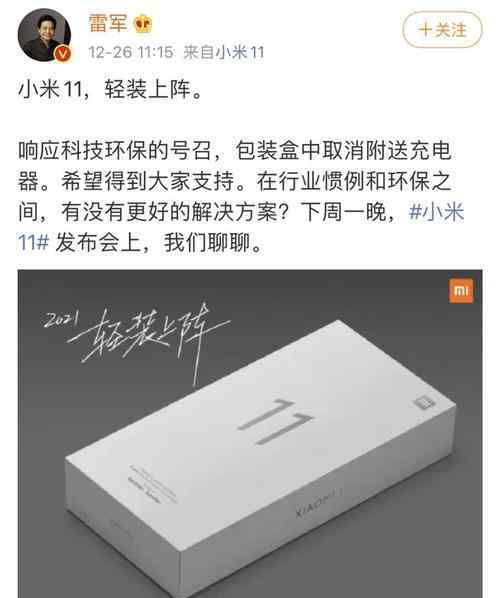Screen dimensions: 500x598
Task: Click the small print text on box lid
Action: pyautogui.click(x=153, y=483)
